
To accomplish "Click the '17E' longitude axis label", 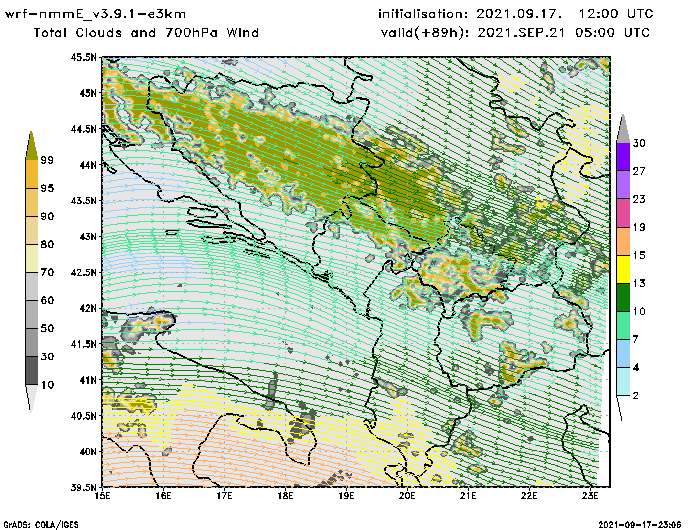I will tap(225, 496).
